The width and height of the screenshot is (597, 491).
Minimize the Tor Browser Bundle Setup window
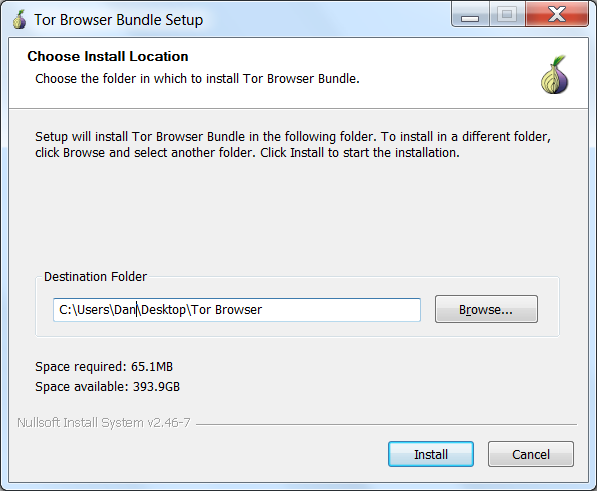tap(470, 14)
